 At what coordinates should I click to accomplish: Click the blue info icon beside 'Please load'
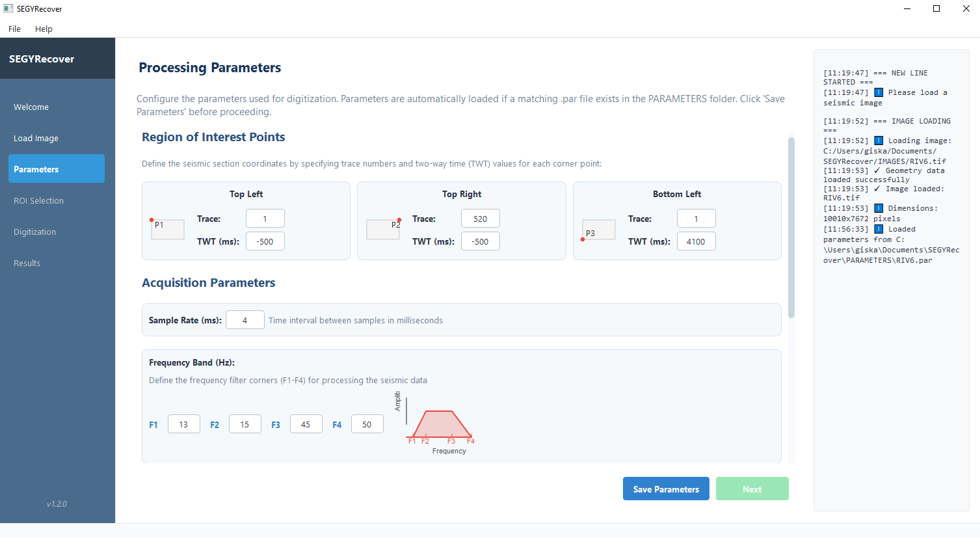point(879,92)
